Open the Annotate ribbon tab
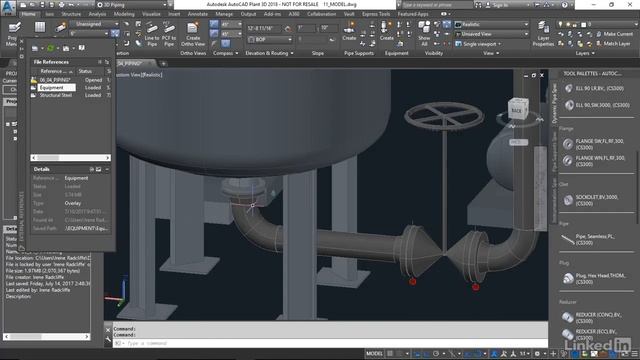The width and height of the screenshot is (640, 360). 198,14
